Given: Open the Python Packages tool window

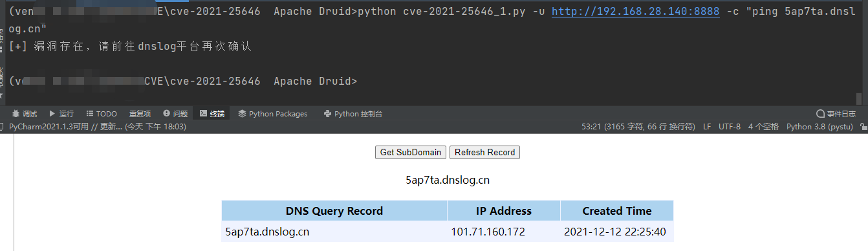Looking at the screenshot, I should pos(273,113).
